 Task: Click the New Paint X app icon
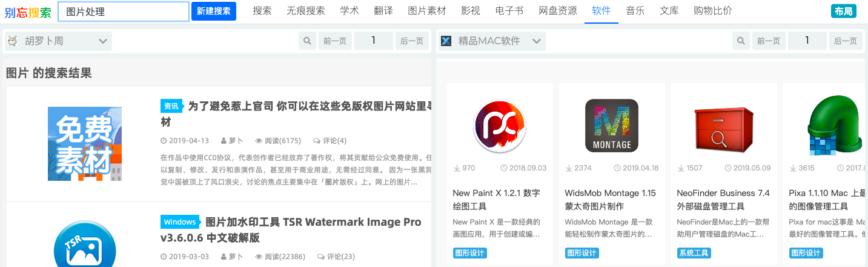(500, 126)
